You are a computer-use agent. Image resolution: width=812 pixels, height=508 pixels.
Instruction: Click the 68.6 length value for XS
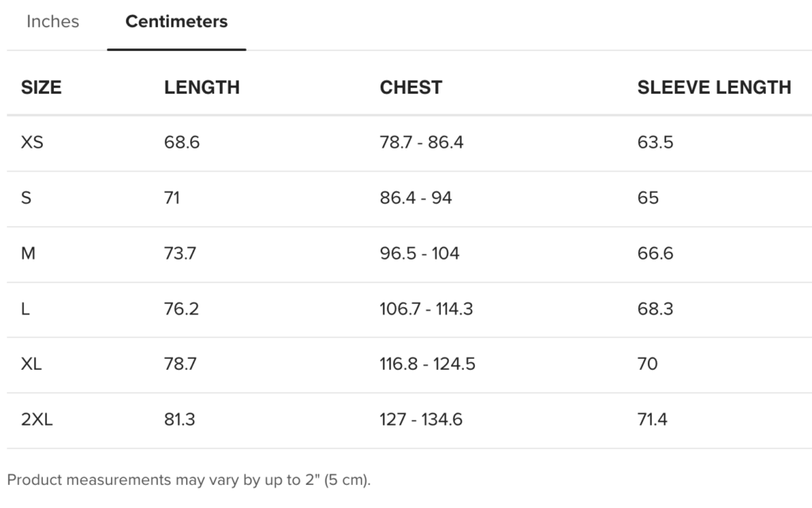point(182,143)
